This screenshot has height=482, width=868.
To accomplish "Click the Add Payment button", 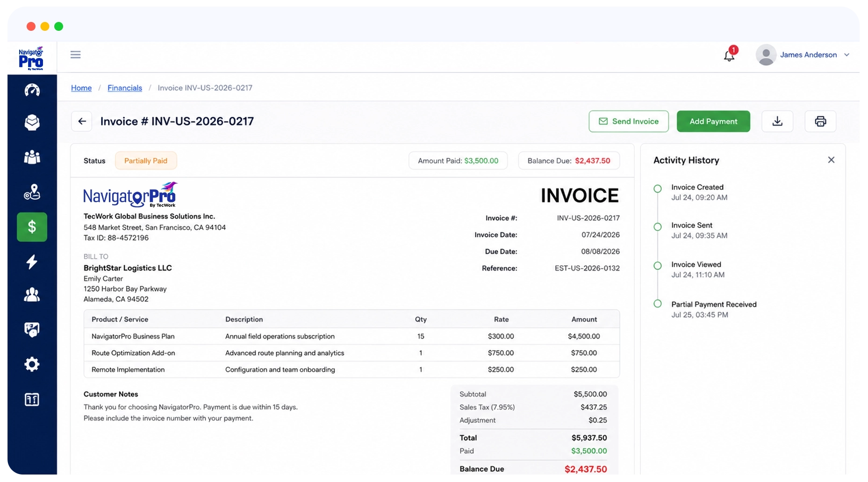I will click(713, 121).
